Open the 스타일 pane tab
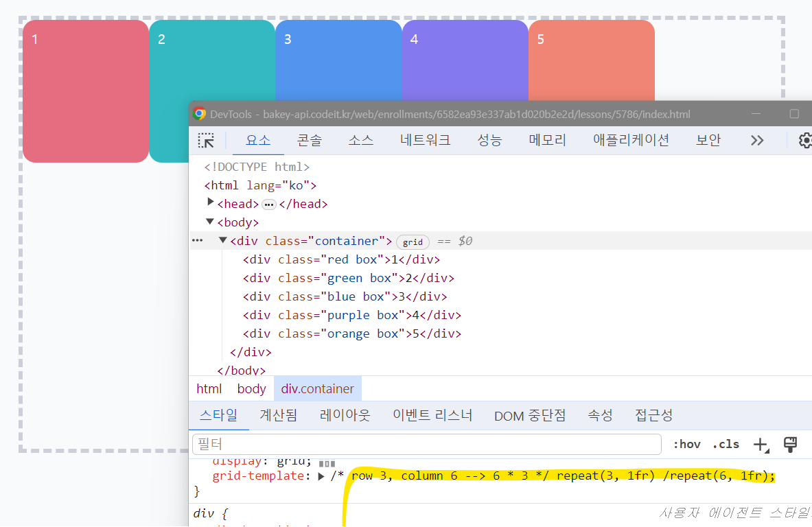This screenshot has height=527, width=812. pyautogui.click(x=218, y=415)
